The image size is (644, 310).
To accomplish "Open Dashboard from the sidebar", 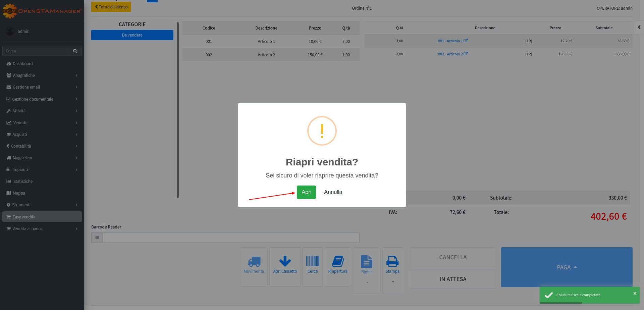I will pyautogui.click(x=23, y=64).
